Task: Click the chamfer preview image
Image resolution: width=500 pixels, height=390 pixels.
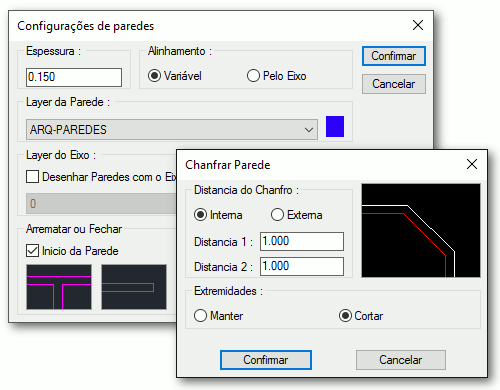Action: click(x=421, y=230)
